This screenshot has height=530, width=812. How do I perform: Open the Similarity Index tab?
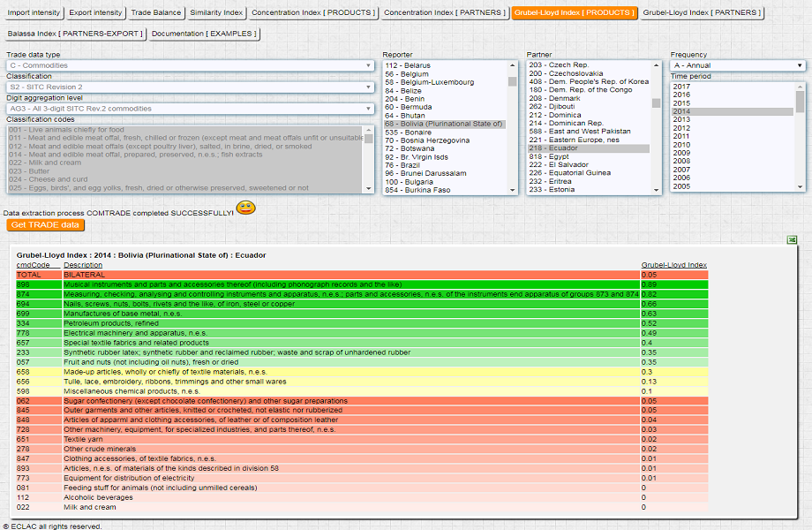pos(214,13)
